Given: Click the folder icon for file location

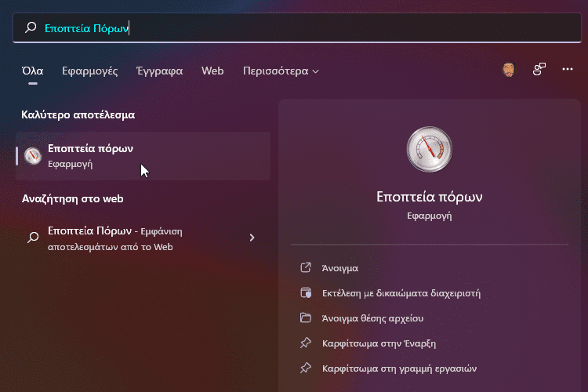Looking at the screenshot, I should (x=306, y=318).
